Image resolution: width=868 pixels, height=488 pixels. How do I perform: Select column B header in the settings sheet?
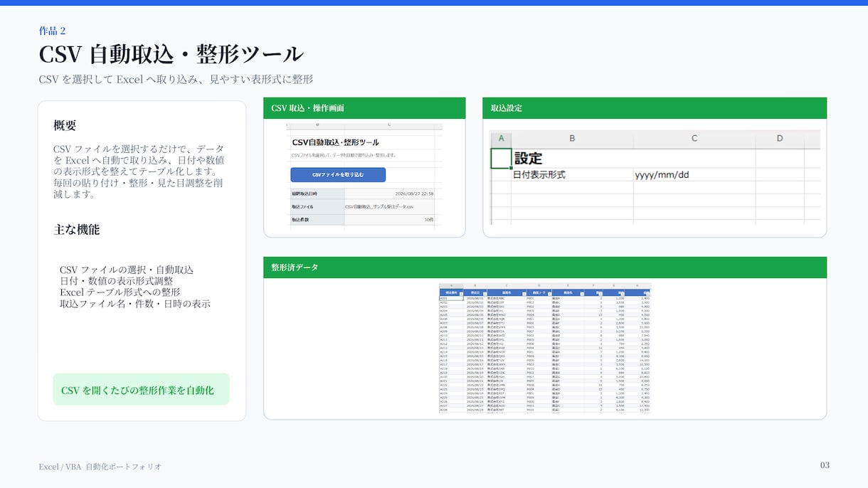tap(572, 138)
